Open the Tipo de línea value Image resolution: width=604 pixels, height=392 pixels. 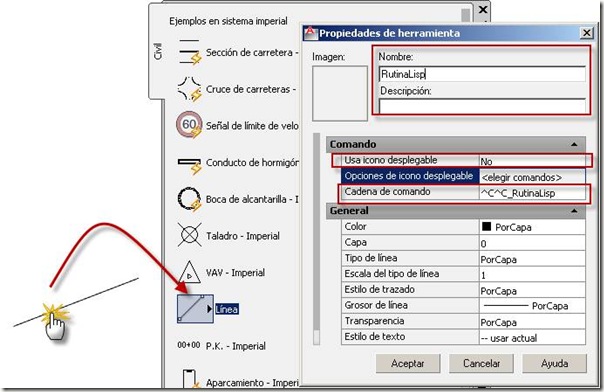532,259
